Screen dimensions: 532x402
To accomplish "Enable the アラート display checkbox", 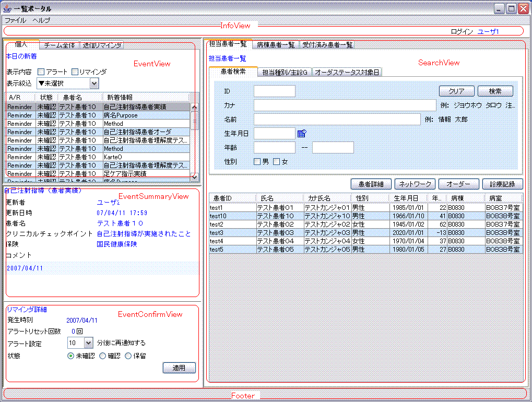I will click(x=41, y=72).
